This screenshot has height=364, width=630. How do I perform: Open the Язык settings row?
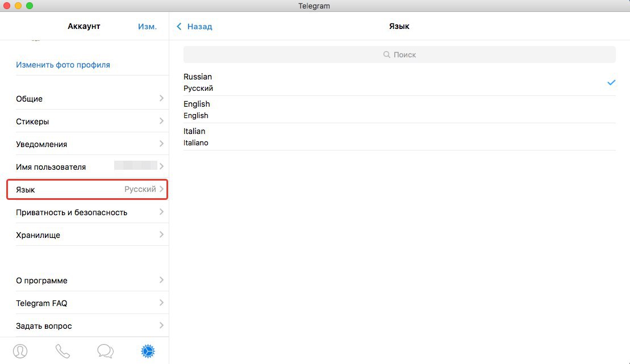coord(87,189)
